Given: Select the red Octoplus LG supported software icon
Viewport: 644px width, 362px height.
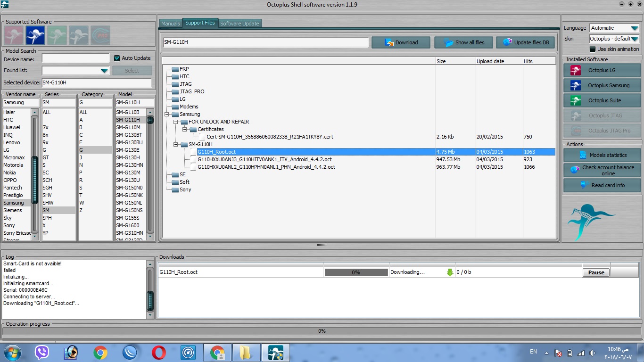Looking at the screenshot, I should pos(14,35).
